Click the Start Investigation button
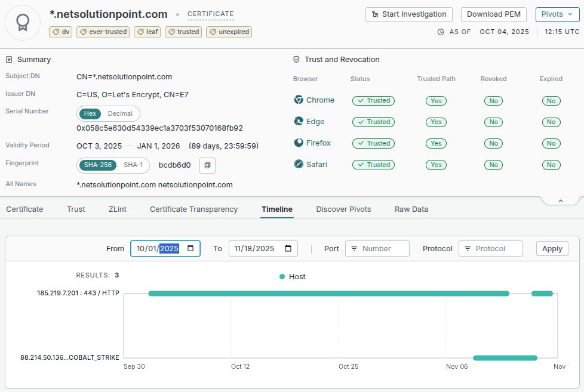 pos(409,14)
